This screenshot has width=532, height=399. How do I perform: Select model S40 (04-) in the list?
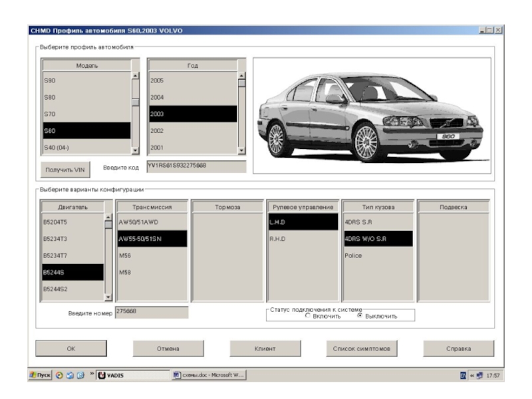(x=86, y=148)
